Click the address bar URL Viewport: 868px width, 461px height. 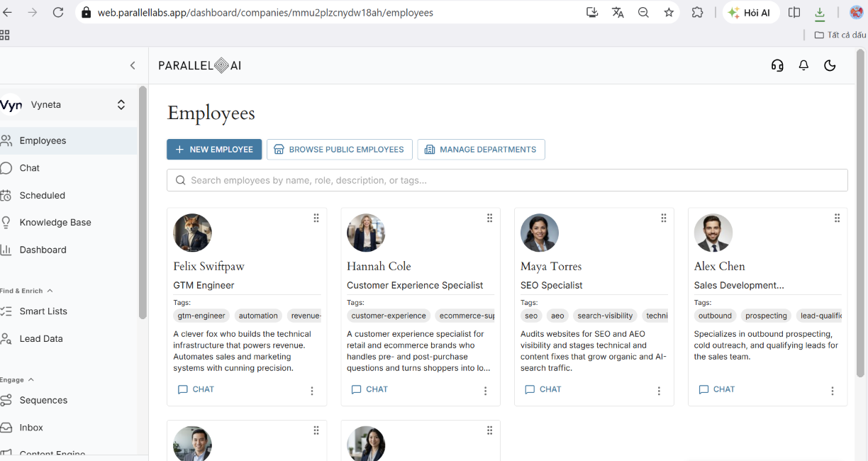click(265, 13)
